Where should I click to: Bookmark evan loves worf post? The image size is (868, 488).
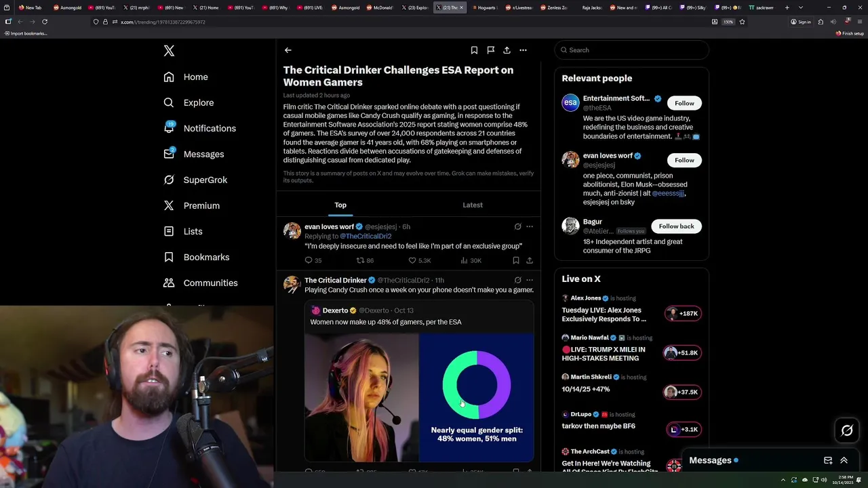pos(516,260)
